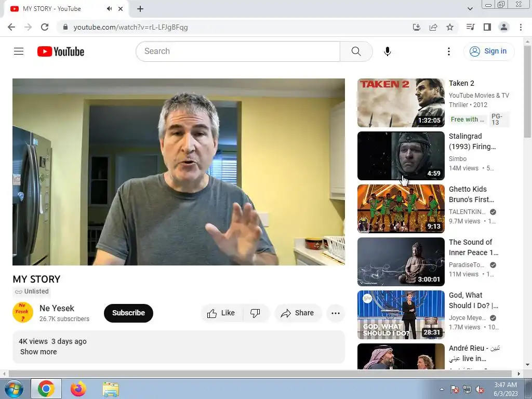
Task: Click the video player to pause
Action: click(x=179, y=171)
